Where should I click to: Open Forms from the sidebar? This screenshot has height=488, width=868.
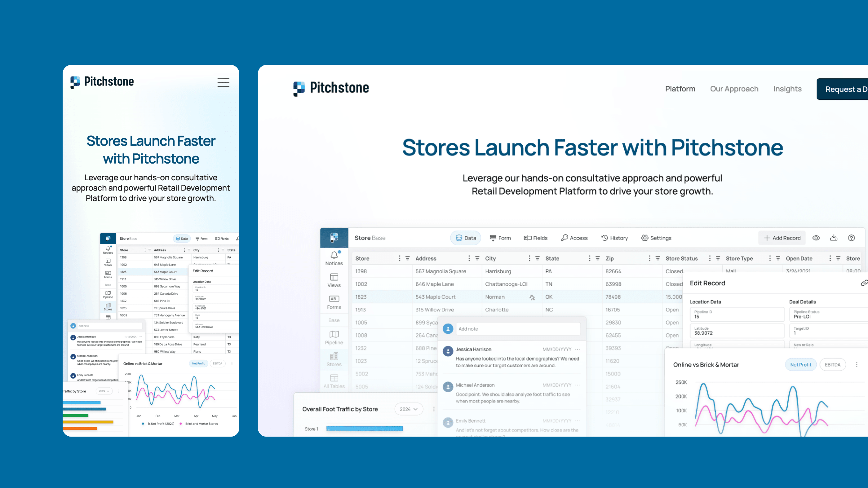point(334,302)
